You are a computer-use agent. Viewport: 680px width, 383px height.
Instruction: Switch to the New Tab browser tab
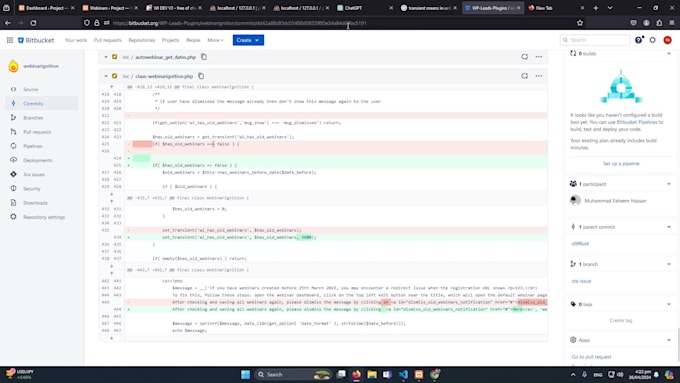(556, 8)
